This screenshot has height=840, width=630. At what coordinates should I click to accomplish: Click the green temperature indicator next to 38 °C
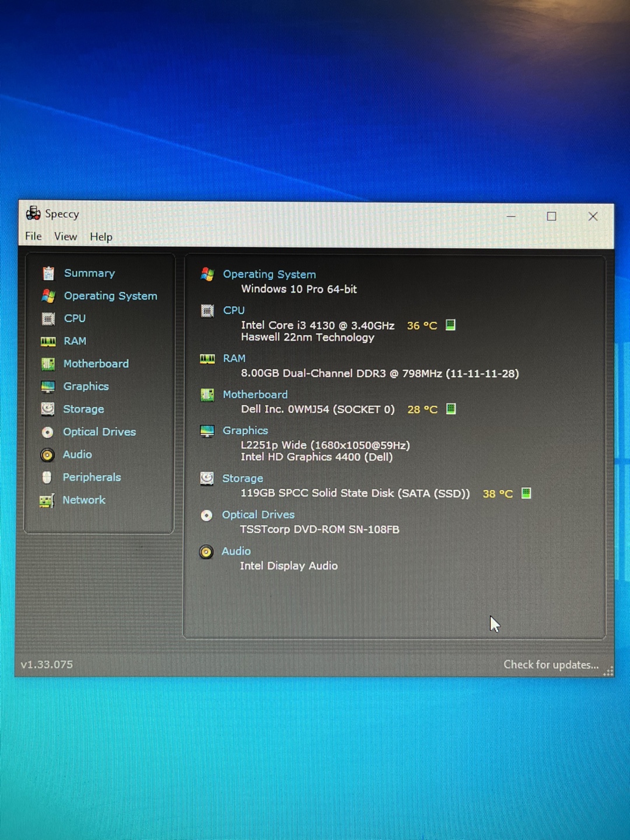pos(526,493)
